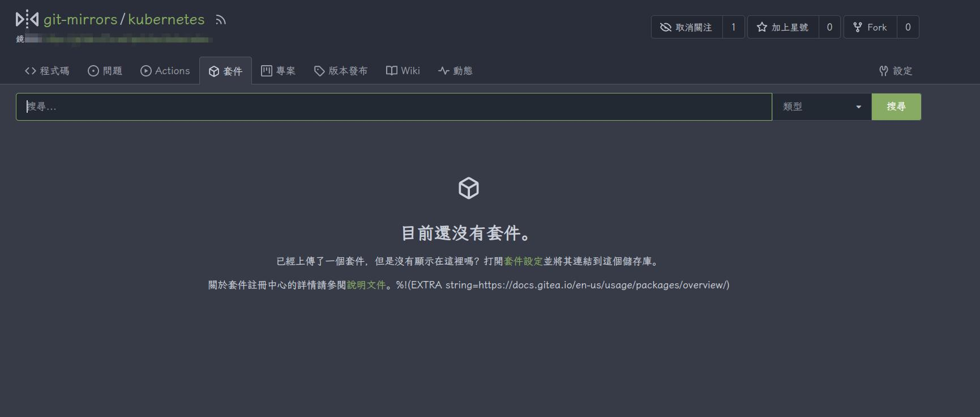Open the 說明文件 documentation link
This screenshot has height=417, width=980.
[366, 285]
